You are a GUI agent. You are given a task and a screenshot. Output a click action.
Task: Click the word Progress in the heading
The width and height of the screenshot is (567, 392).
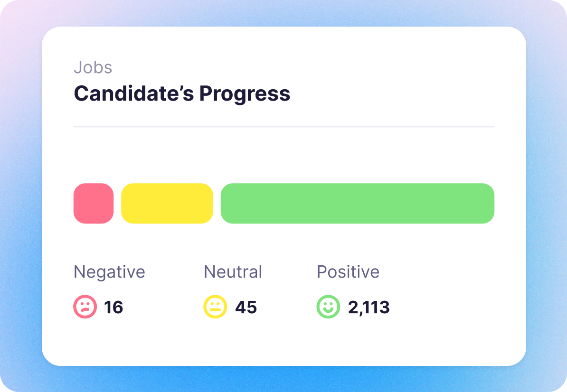245,93
